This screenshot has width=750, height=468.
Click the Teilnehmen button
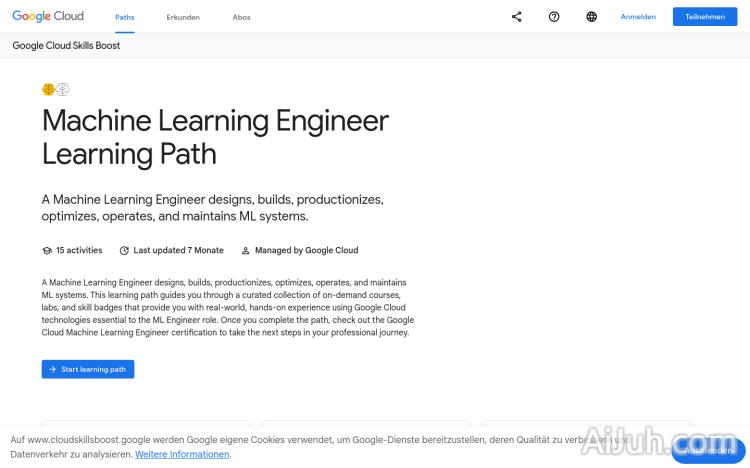pyautogui.click(x=705, y=17)
